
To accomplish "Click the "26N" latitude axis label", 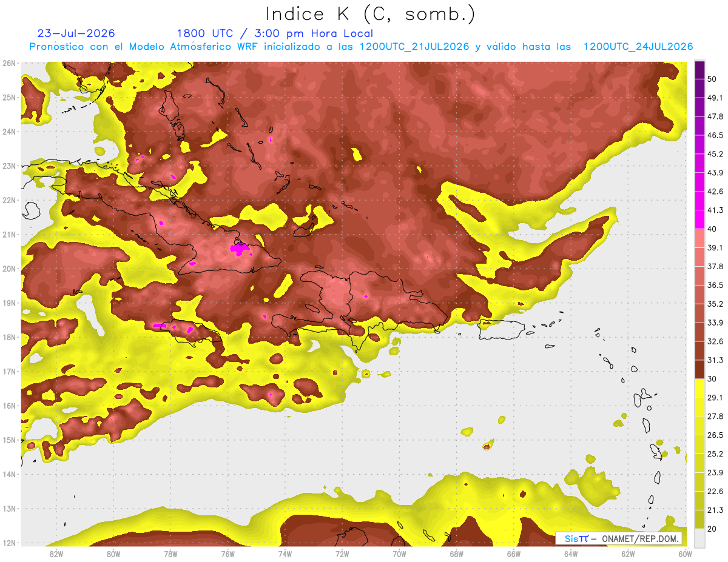I will point(9,63).
